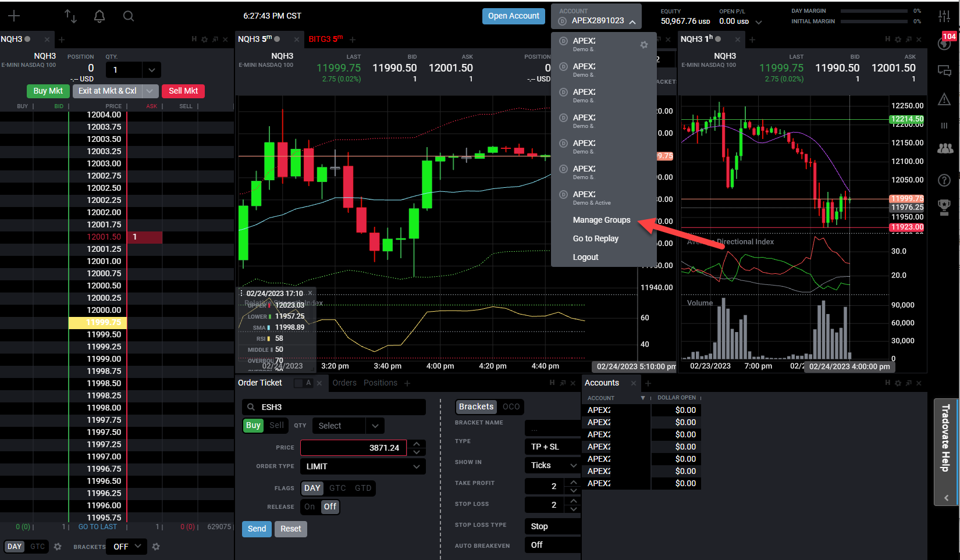Open settings gear of NQH3 1h chart panel
The height and width of the screenshot is (560, 960).
pyautogui.click(x=898, y=40)
